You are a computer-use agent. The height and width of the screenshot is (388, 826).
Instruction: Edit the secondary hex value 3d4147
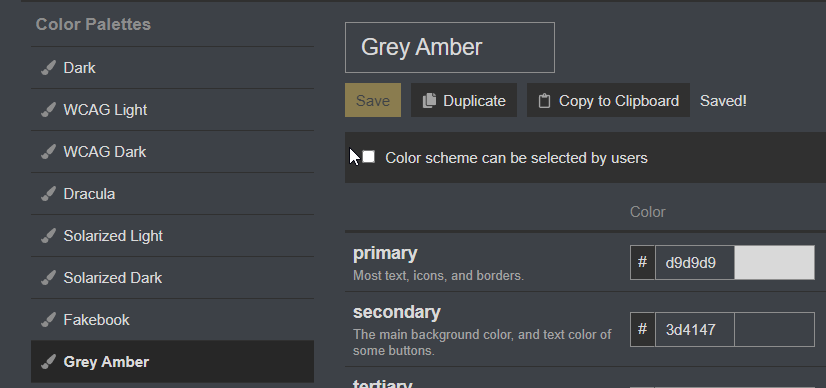coord(694,330)
